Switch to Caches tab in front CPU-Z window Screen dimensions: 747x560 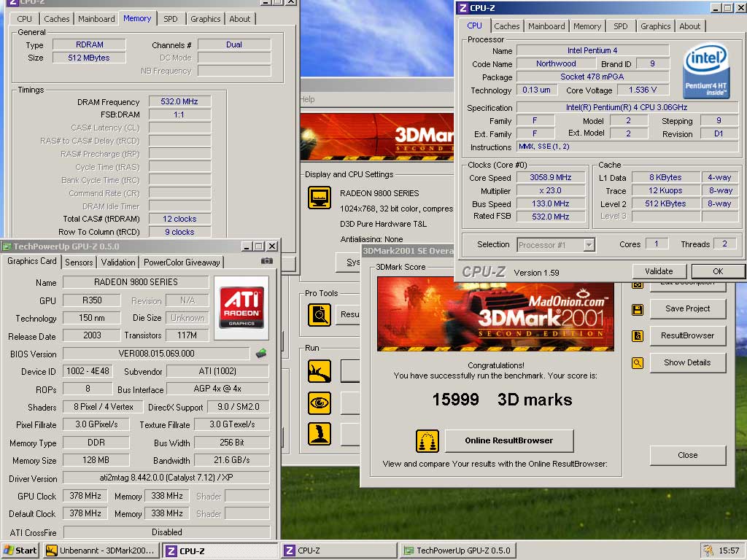(x=506, y=26)
